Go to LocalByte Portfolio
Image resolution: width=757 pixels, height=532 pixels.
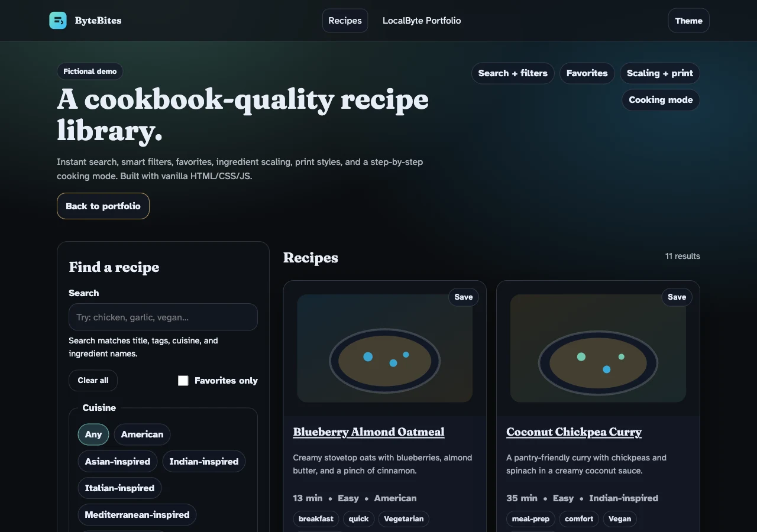422,21
